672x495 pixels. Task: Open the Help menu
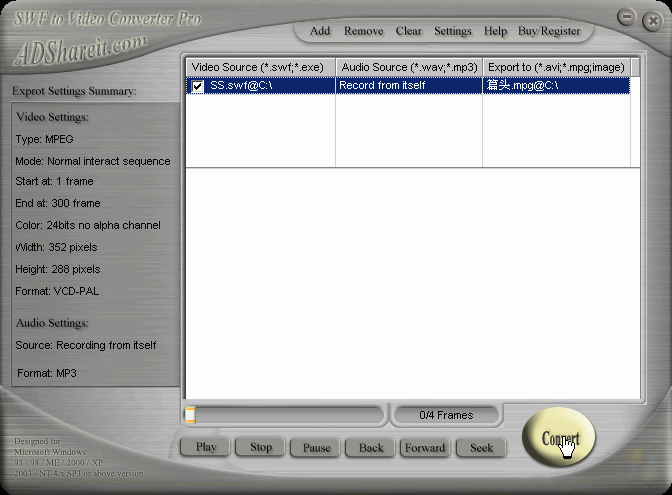pyautogui.click(x=495, y=31)
